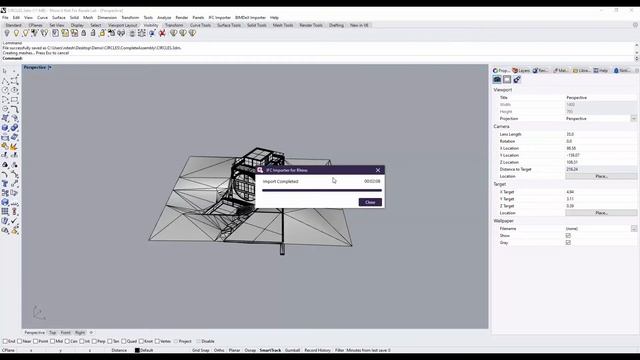Toggle the Wallpaper Gray checkbox
The width and height of the screenshot is (640, 360).
(568, 242)
